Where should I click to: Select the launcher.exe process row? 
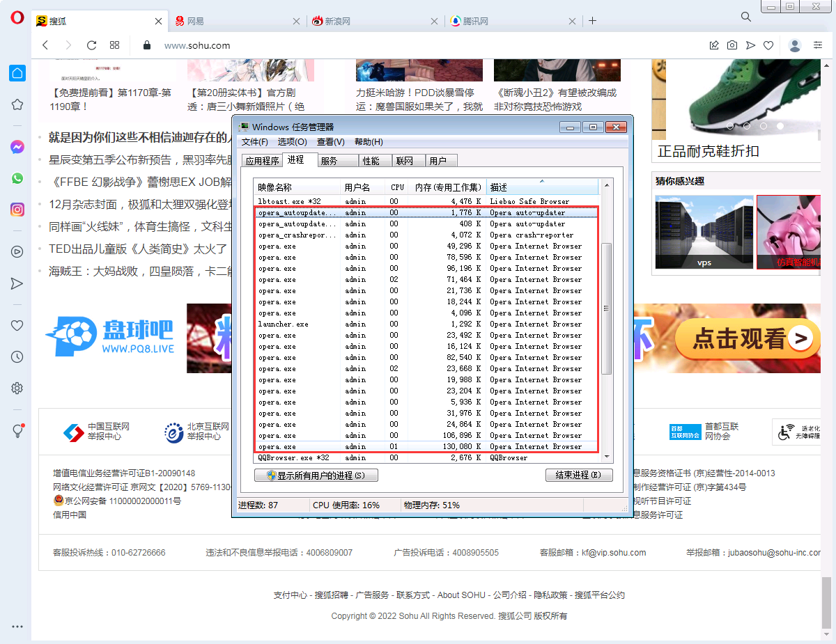pos(426,324)
